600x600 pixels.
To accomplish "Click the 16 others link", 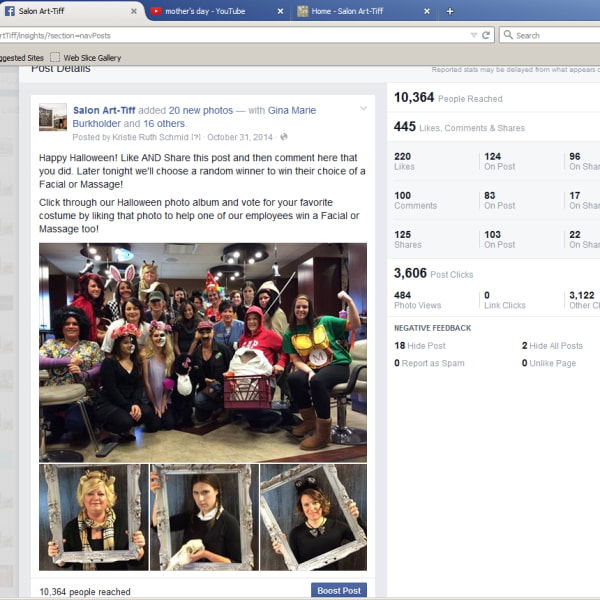I will point(164,124).
